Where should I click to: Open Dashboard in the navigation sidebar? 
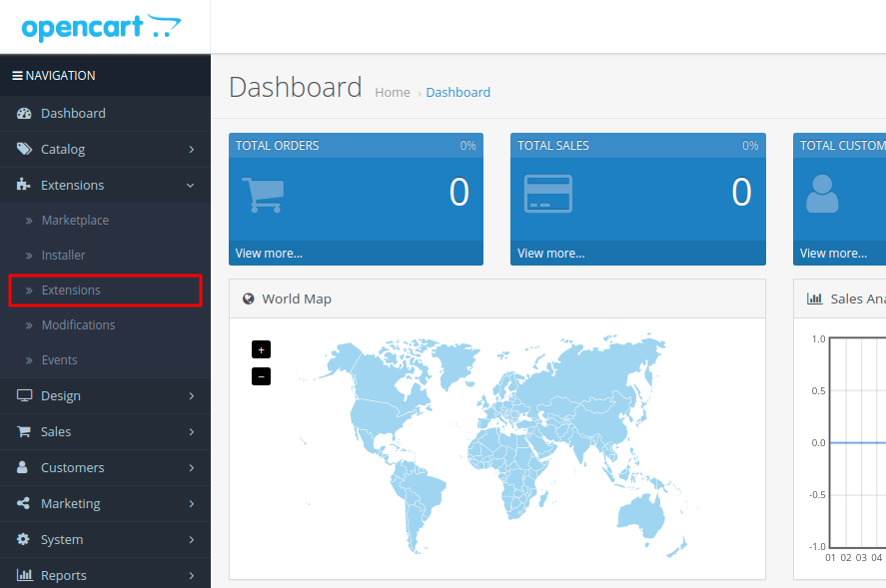click(105, 114)
